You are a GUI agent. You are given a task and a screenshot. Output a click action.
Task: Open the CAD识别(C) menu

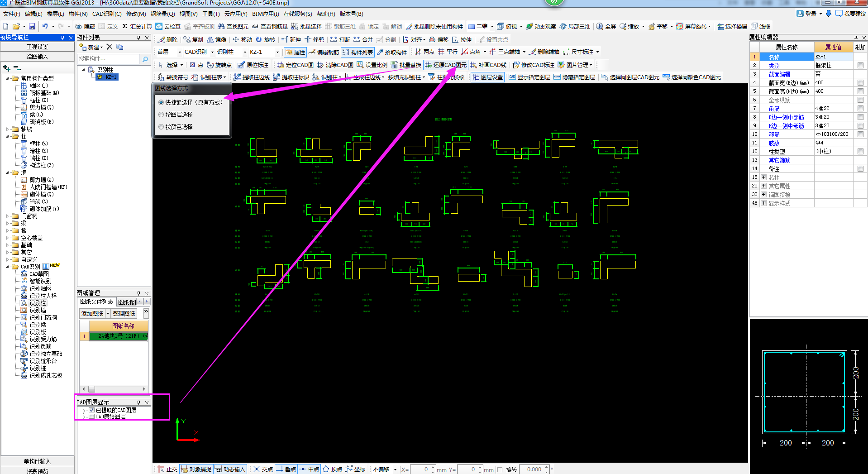coord(107,14)
